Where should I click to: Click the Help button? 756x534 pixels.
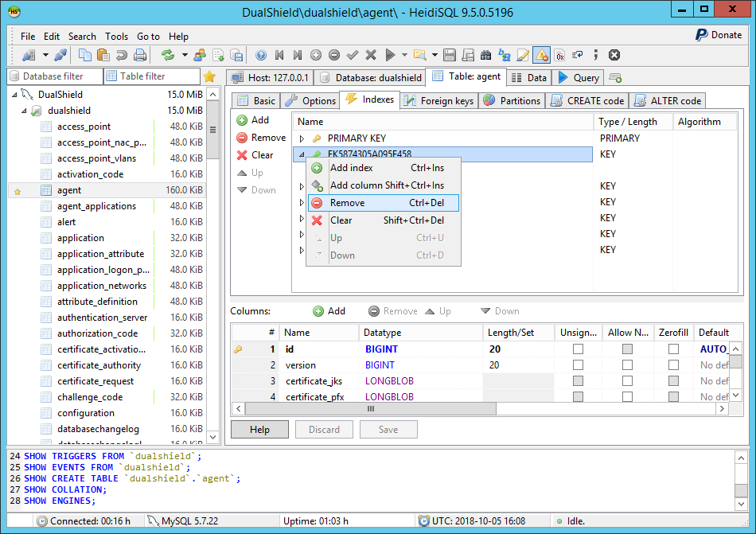pos(259,430)
